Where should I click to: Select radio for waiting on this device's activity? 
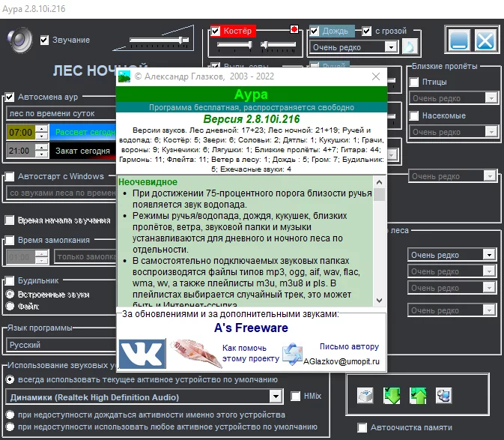click(10, 415)
